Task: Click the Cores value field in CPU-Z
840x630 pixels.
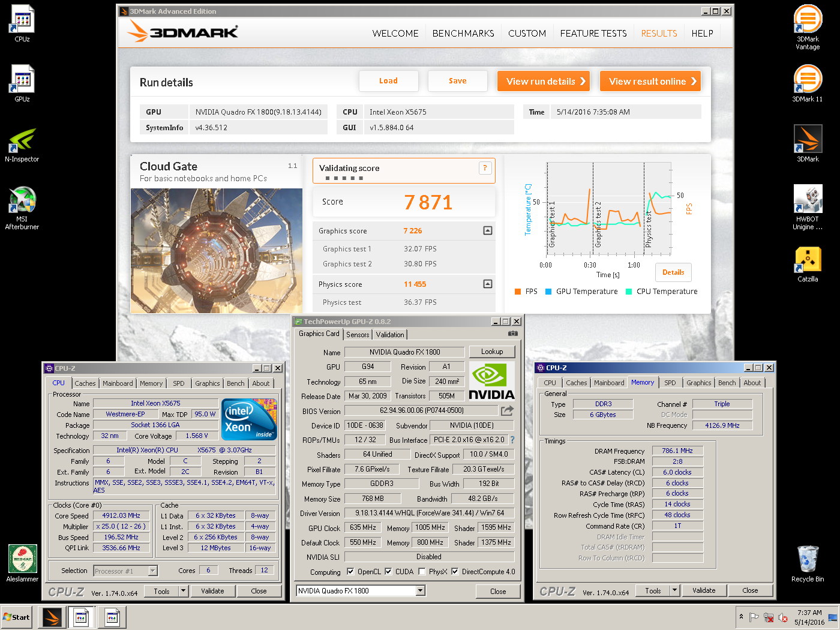Action: coord(208,571)
